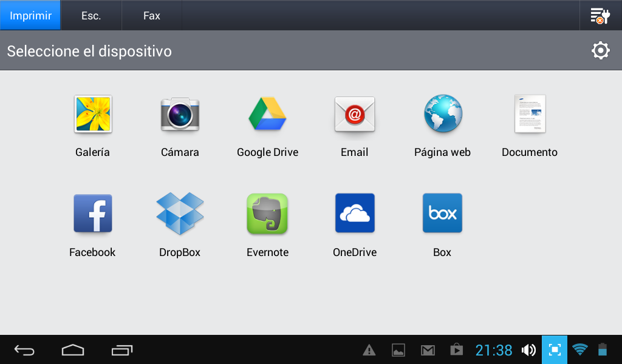
Task: Open the Facebook icon
Action: coord(93,213)
